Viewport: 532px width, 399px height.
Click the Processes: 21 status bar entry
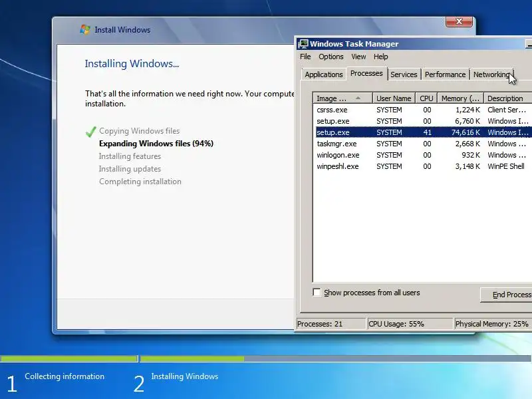tap(331, 324)
